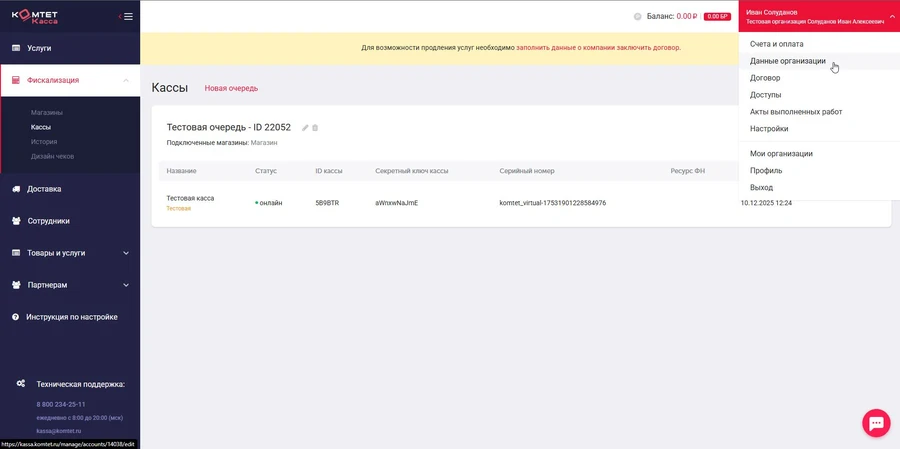
Task: Click the pencil icon to edit Тестовая очередь
Action: point(305,128)
